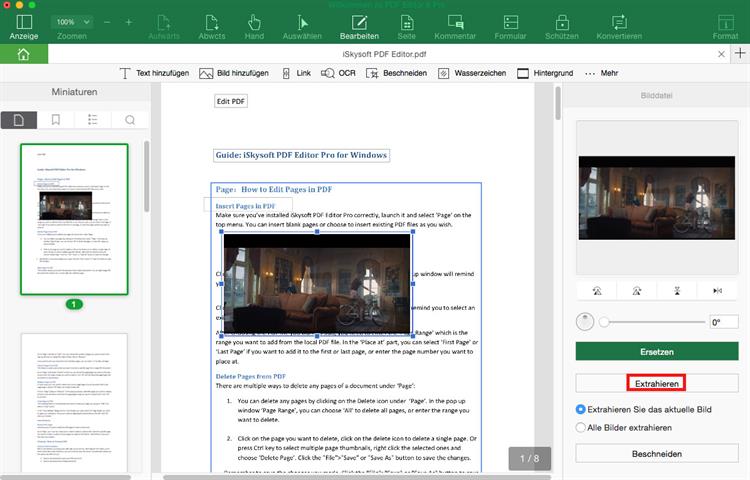Close the iSkysoft PDF Editor.pdf tab

[721, 55]
